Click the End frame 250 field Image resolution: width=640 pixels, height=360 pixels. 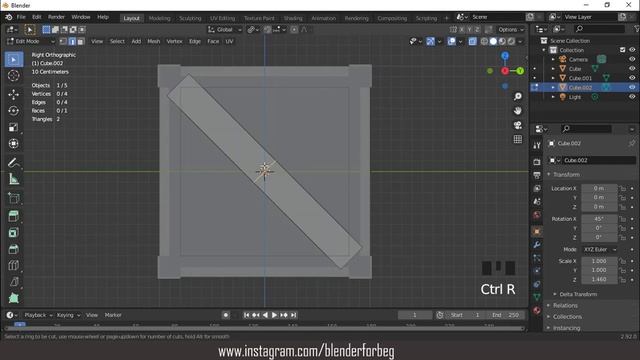(x=505, y=315)
